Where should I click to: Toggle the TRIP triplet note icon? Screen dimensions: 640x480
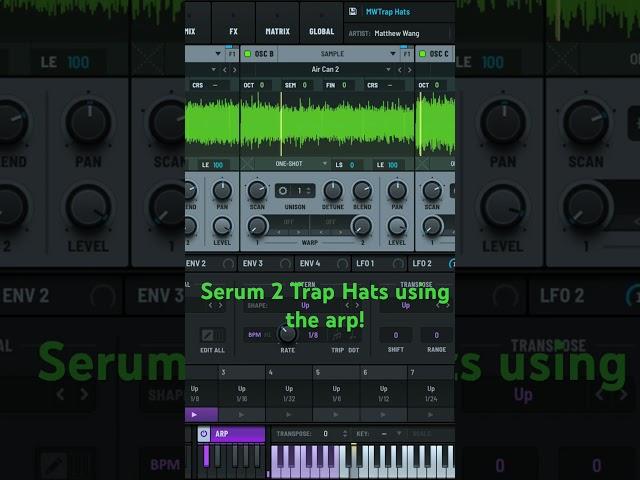pyautogui.click(x=337, y=336)
